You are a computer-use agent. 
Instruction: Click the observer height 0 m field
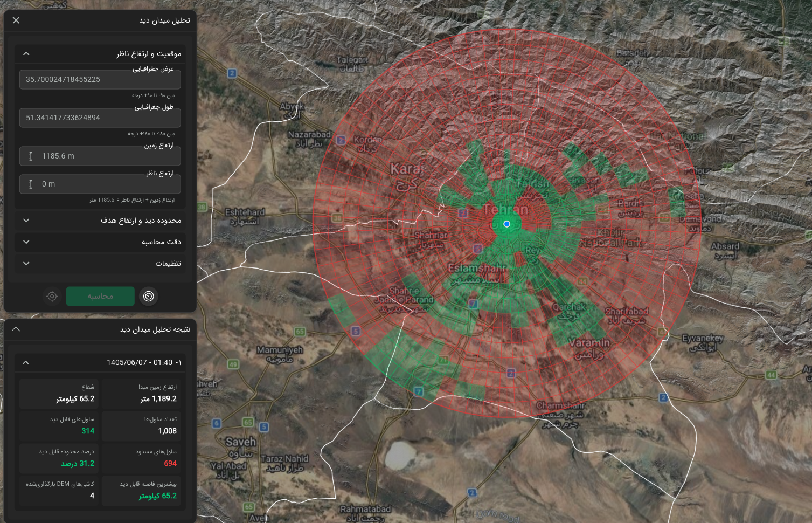(100, 184)
